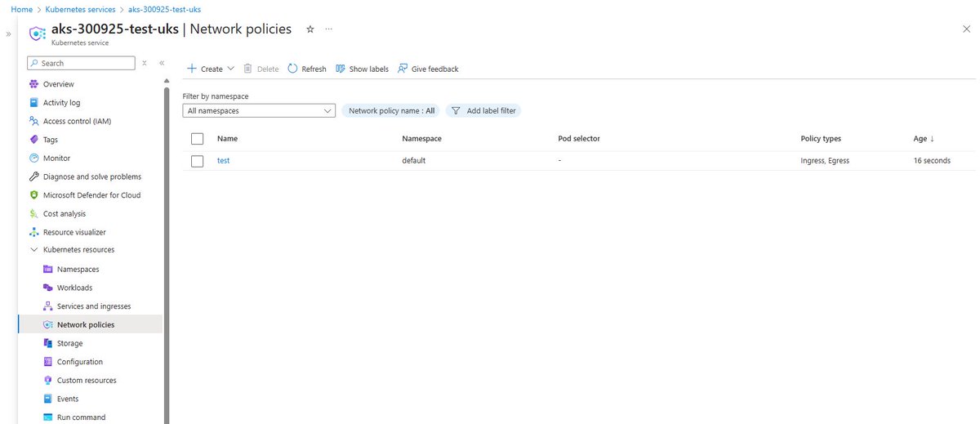
Task: Favorite the page with the star icon
Action: click(x=310, y=29)
